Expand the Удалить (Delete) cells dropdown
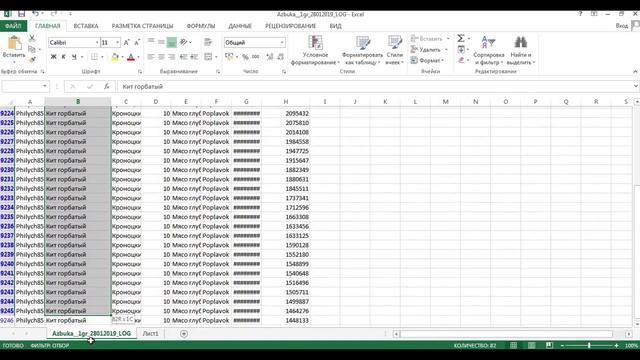The image size is (640, 360). tap(446, 49)
